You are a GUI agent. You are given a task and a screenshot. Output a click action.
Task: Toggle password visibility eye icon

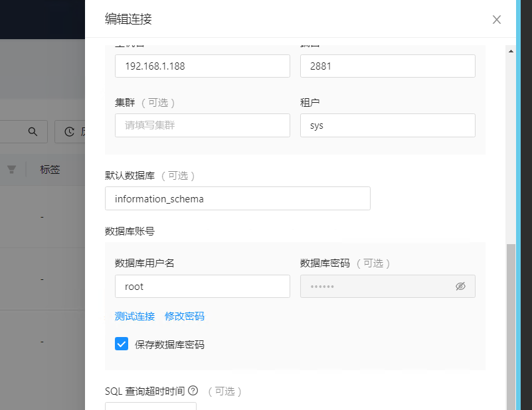tap(461, 287)
